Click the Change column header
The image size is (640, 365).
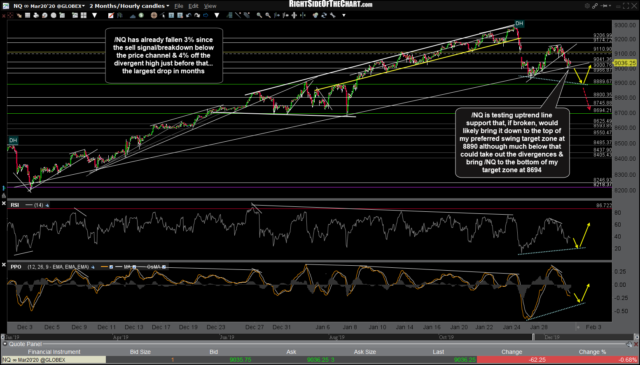(x=511, y=352)
